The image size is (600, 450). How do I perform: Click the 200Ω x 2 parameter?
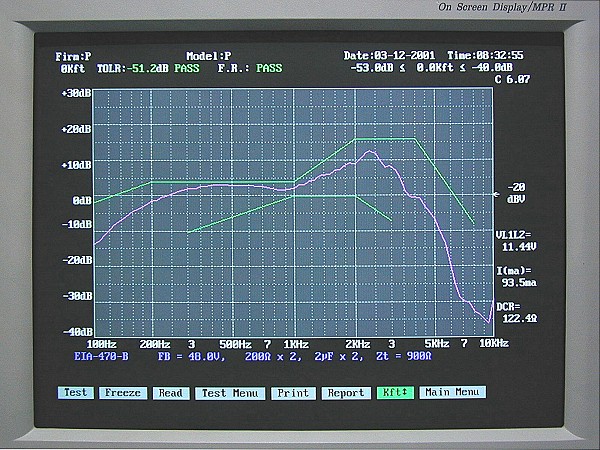(x=272, y=357)
